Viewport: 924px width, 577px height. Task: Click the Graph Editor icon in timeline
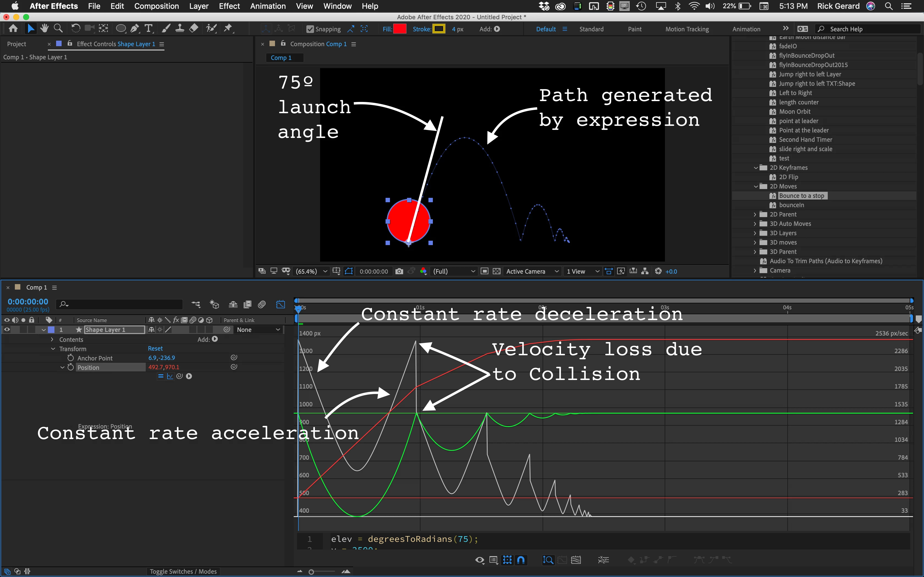pos(280,304)
